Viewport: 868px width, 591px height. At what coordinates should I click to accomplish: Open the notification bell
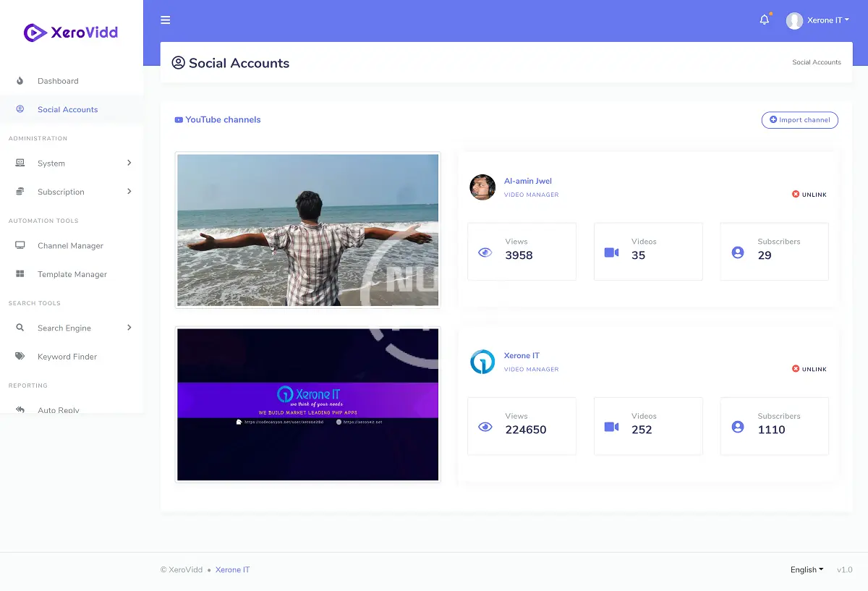[x=764, y=20]
